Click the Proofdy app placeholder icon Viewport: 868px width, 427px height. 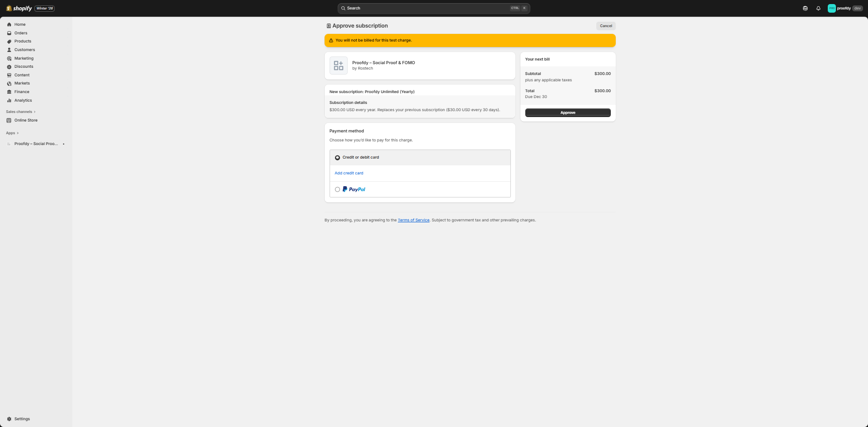[x=339, y=66]
